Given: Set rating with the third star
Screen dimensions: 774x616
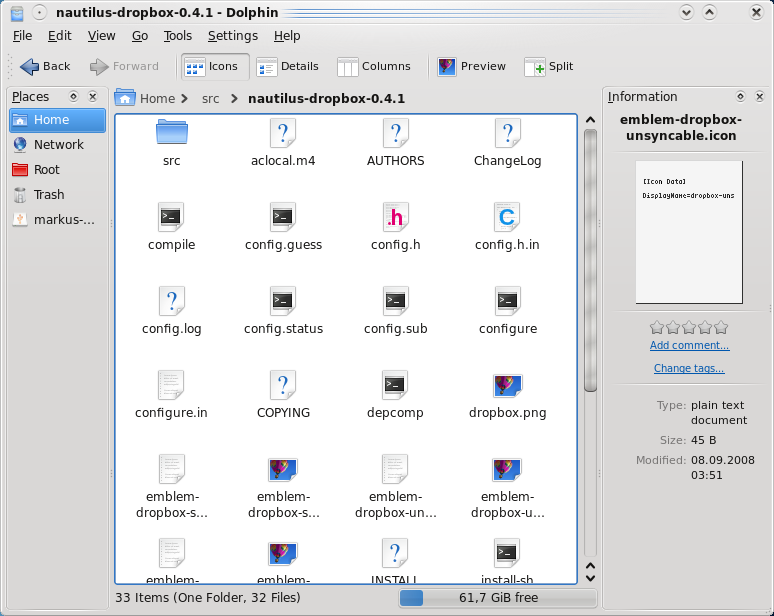Looking at the screenshot, I should (x=689, y=328).
